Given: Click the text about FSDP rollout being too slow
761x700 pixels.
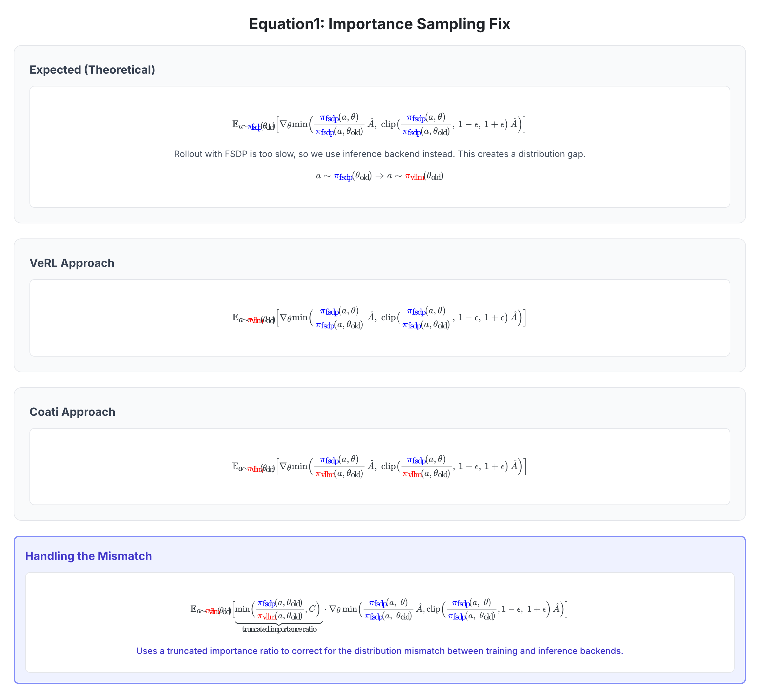Looking at the screenshot, I should click(x=380, y=154).
